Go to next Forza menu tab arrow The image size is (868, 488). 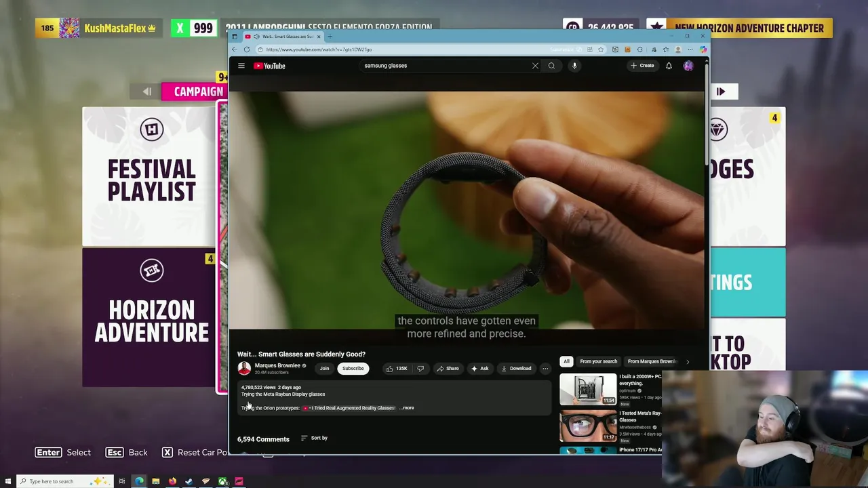pyautogui.click(x=721, y=91)
